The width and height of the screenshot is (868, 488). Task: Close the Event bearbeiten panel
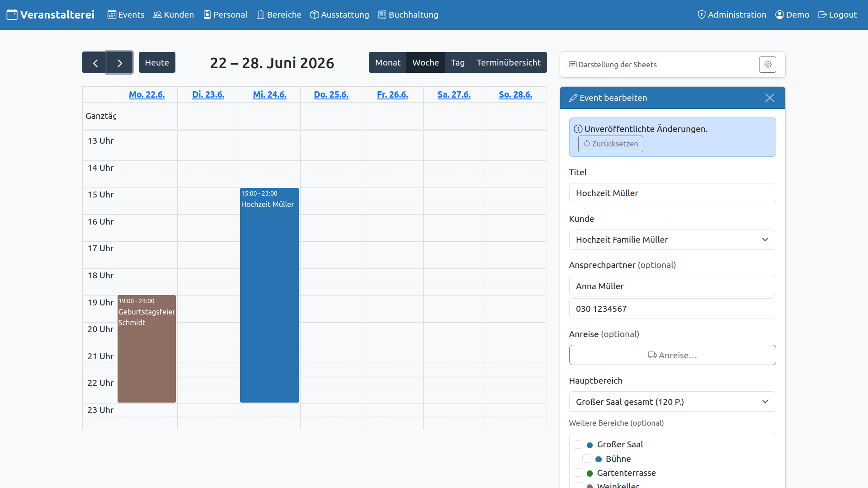click(x=769, y=98)
